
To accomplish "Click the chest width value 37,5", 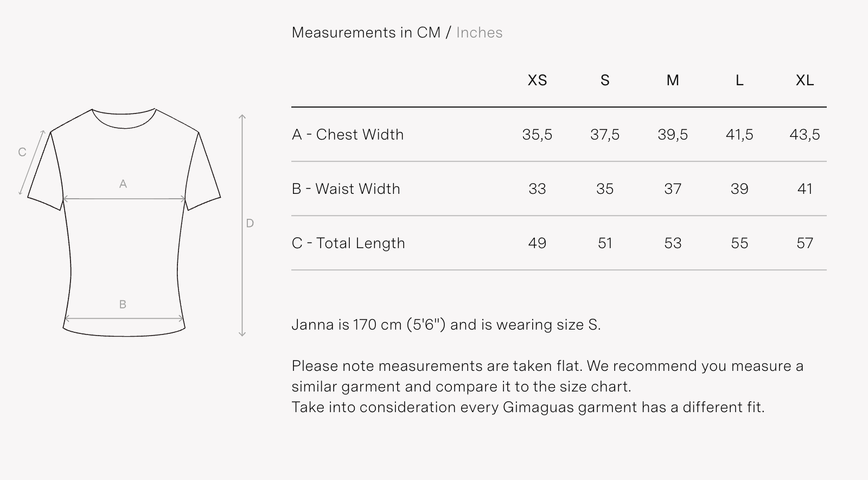I will [605, 135].
